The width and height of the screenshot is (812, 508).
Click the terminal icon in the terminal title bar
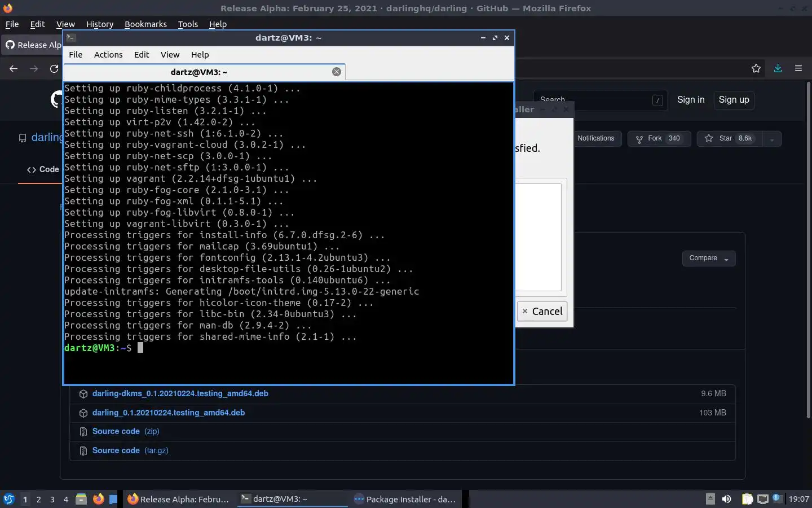tap(71, 38)
